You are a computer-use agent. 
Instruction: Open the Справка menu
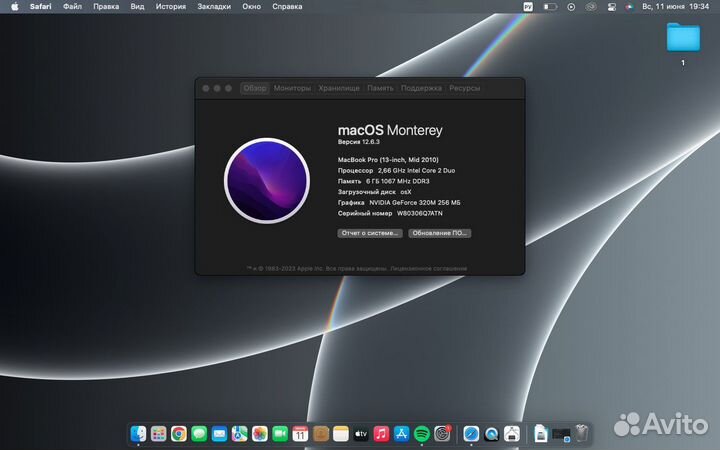[x=287, y=6]
